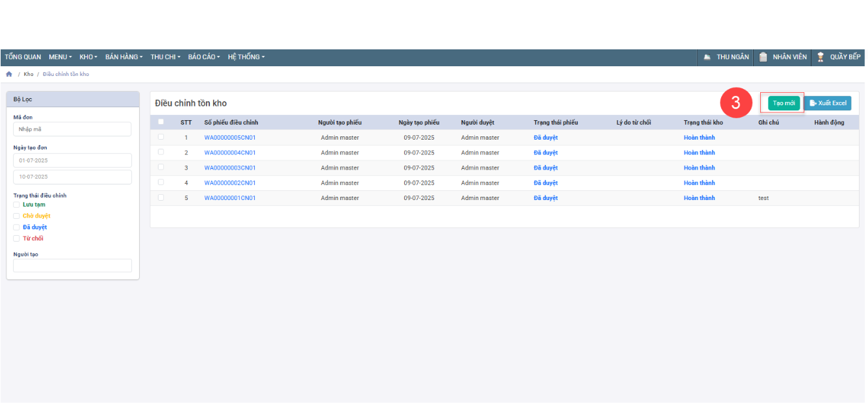Toggle the select-all checkbox in table header
Image resolution: width=868 pixels, height=404 pixels.
[x=161, y=122]
